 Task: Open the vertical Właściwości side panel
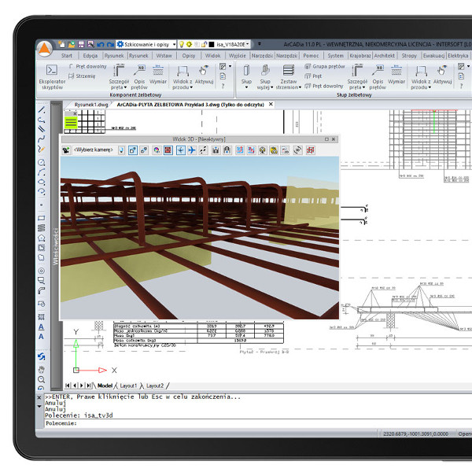56,245
